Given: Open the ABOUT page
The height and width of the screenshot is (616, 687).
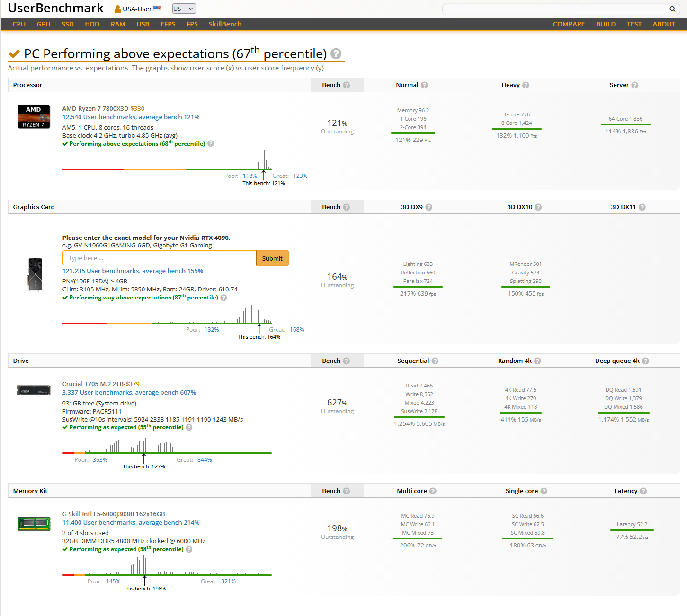Looking at the screenshot, I should tap(664, 24).
